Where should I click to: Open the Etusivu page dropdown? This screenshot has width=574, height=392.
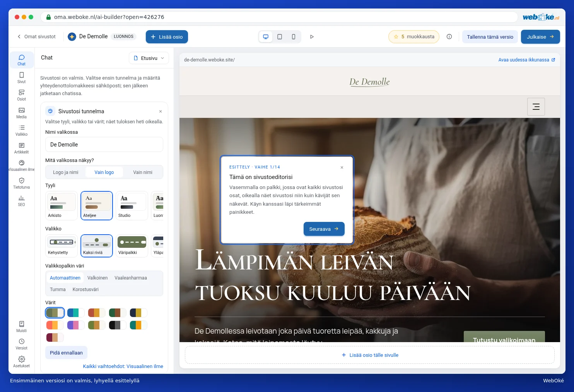point(149,58)
